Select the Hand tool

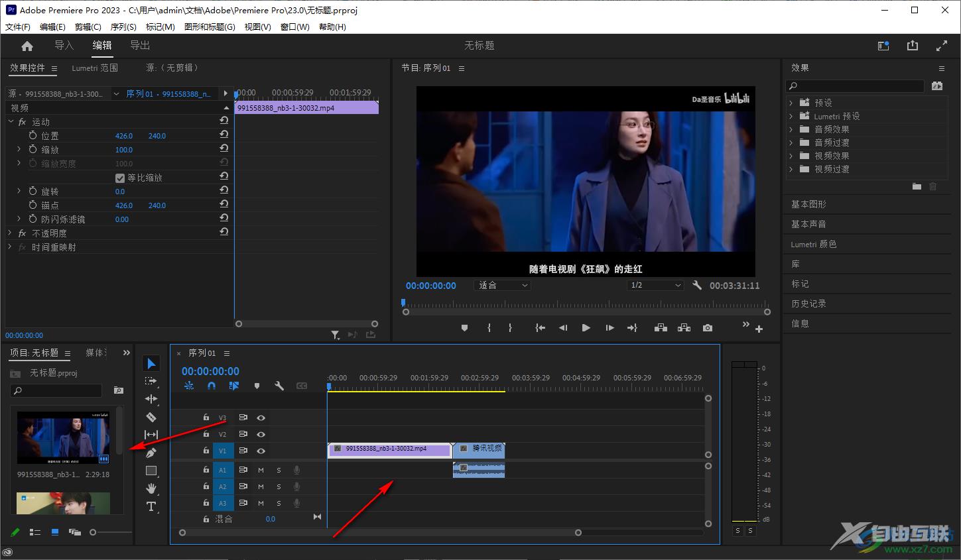pyautogui.click(x=151, y=488)
